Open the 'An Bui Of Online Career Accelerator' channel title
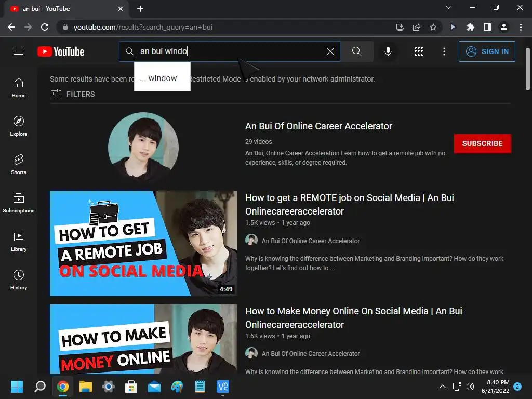This screenshot has height=399, width=532. pyautogui.click(x=318, y=126)
